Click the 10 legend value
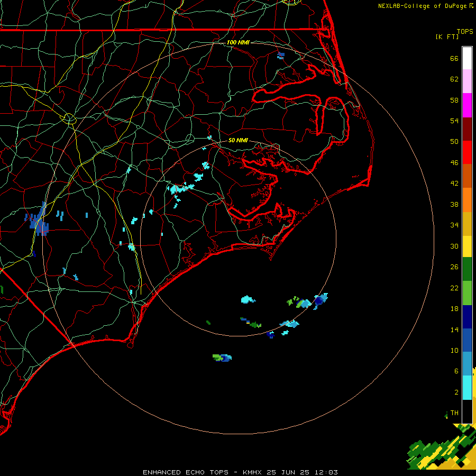The height and width of the screenshot is (476, 476). pyautogui.click(x=454, y=351)
